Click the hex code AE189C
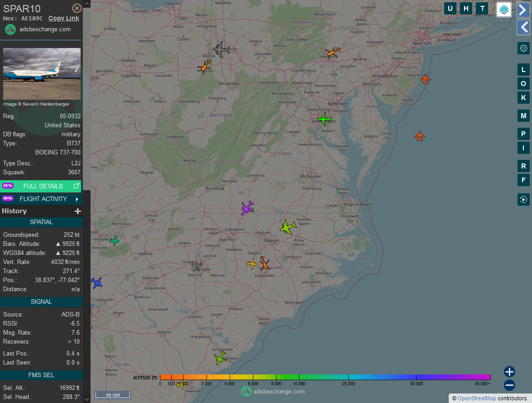Viewport: 532px width, 403px height. click(x=32, y=18)
